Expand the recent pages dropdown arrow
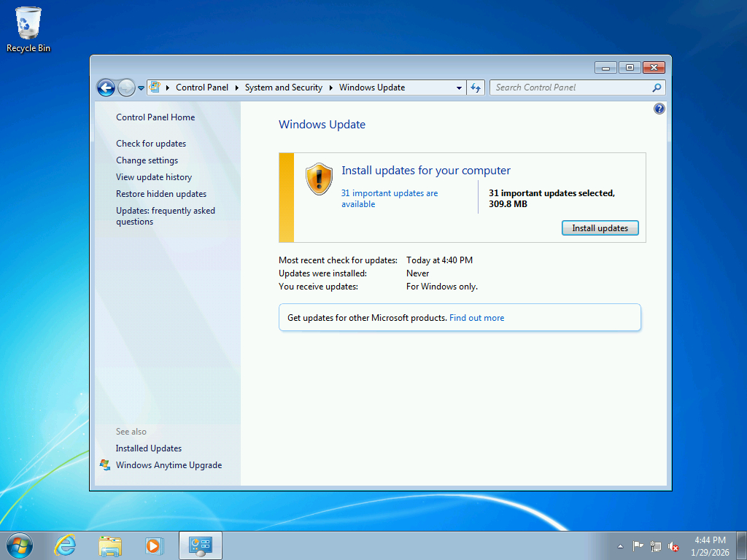 141,88
